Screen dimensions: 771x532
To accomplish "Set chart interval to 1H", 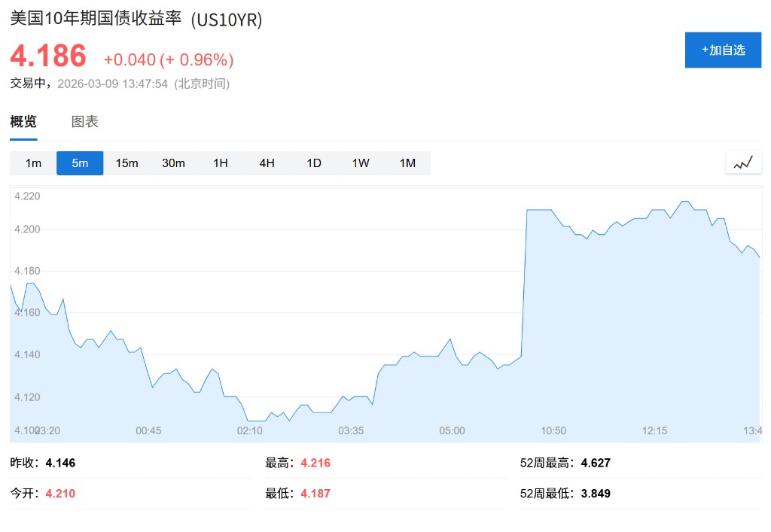I will tap(220, 163).
